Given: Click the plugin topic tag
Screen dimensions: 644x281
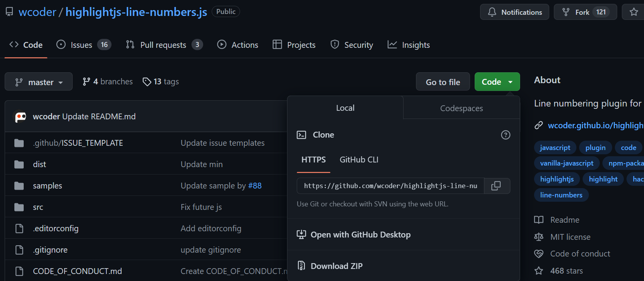Looking at the screenshot, I should tap(595, 148).
